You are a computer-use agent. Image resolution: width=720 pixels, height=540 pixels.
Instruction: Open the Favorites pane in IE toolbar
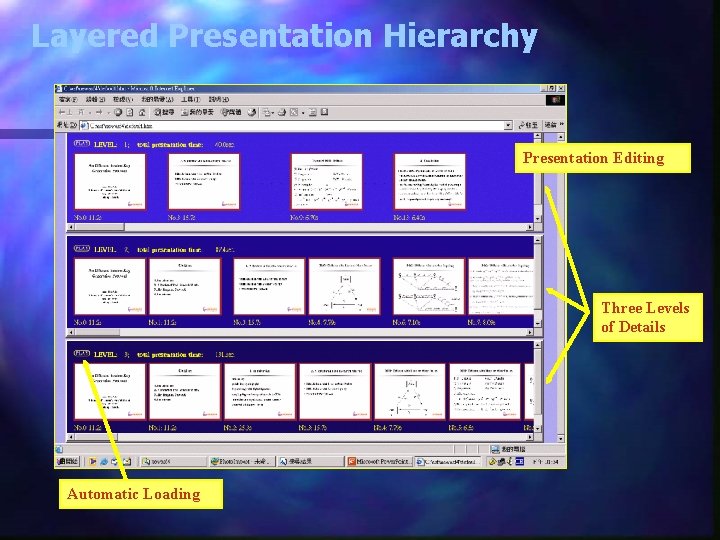coord(197,112)
